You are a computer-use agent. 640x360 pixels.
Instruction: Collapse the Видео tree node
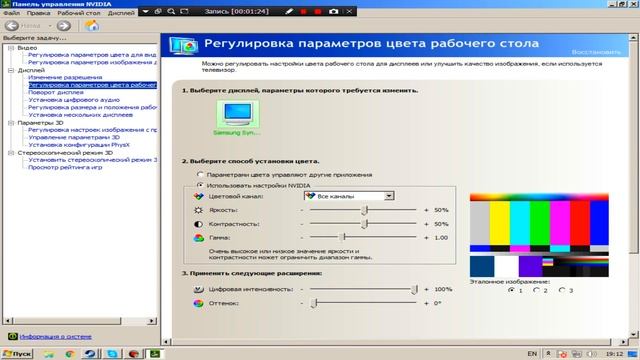[x=11, y=48]
